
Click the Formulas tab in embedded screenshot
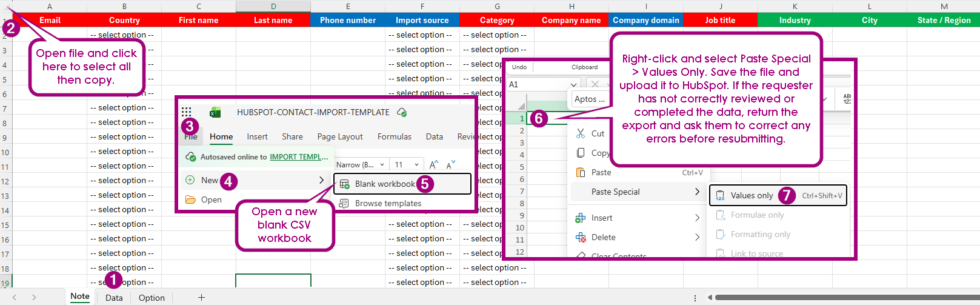tap(395, 136)
